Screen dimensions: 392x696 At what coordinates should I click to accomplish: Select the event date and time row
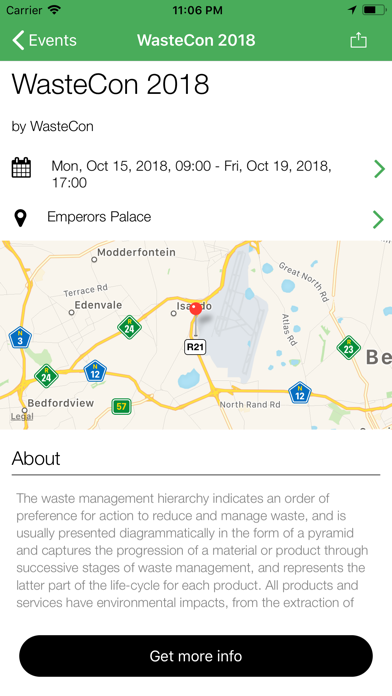coord(196,174)
